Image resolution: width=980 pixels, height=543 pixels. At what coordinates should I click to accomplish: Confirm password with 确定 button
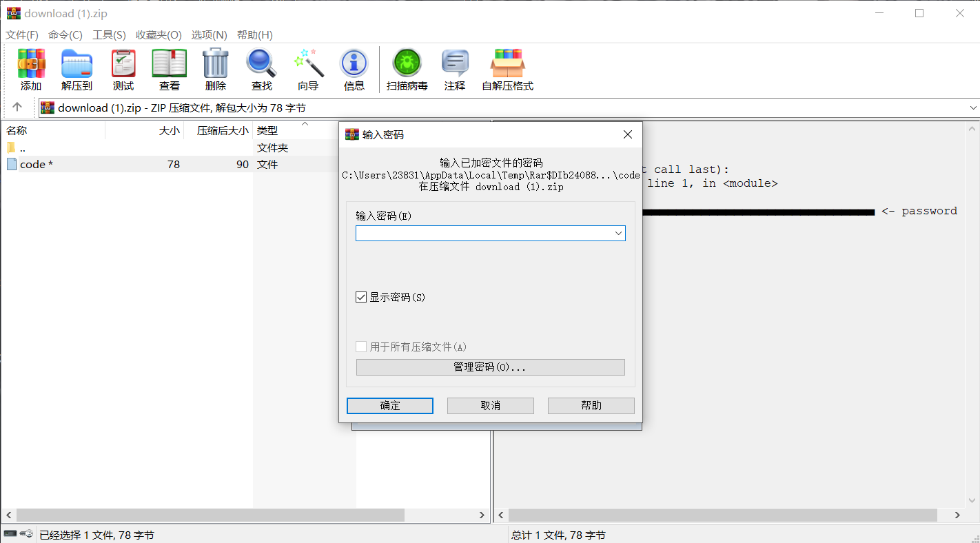[390, 406]
